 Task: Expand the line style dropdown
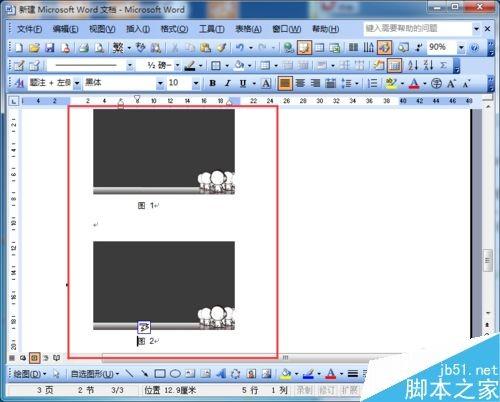(x=130, y=65)
